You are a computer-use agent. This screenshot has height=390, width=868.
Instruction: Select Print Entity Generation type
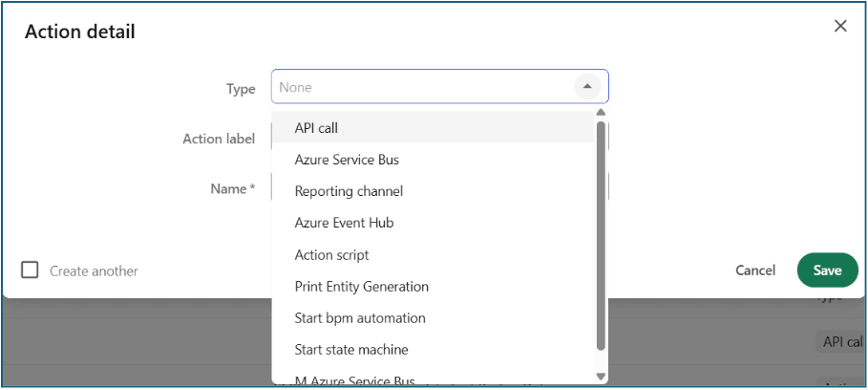pos(361,287)
